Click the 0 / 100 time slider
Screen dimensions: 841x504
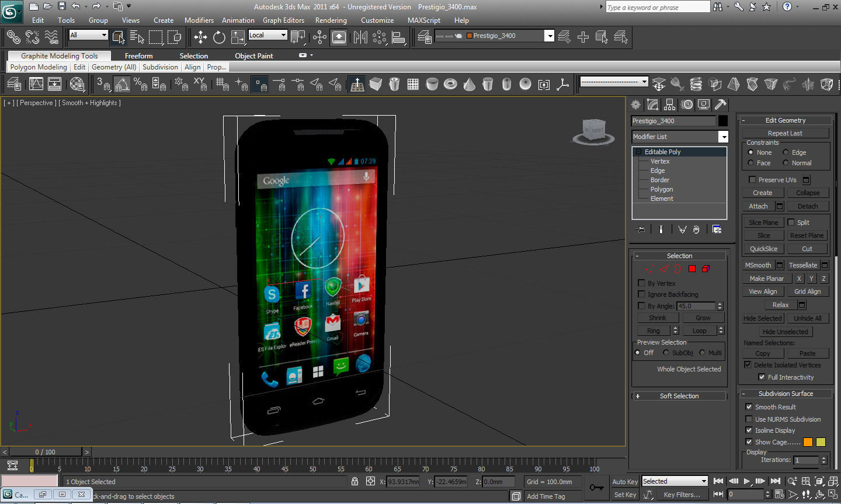pos(46,452)
